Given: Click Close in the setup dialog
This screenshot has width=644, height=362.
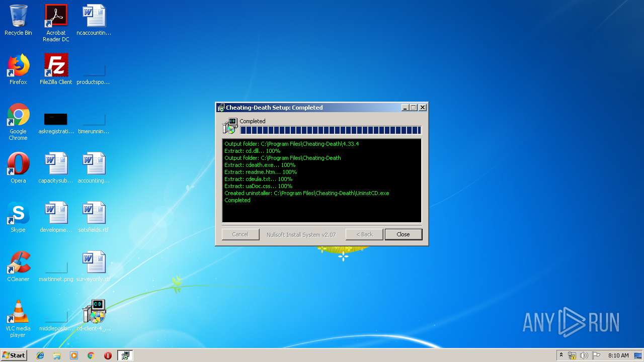Looking at the screenshot, I should coord(403,234).
